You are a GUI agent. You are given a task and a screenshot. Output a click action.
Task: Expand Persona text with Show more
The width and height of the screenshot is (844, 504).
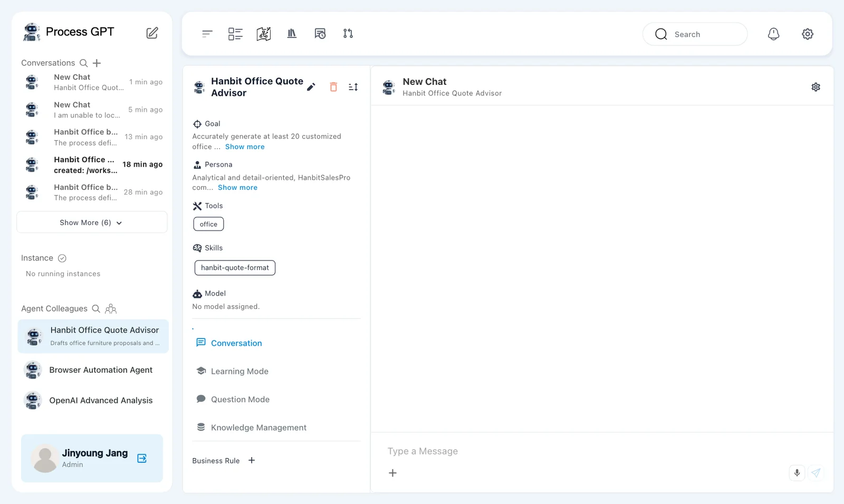237,188
